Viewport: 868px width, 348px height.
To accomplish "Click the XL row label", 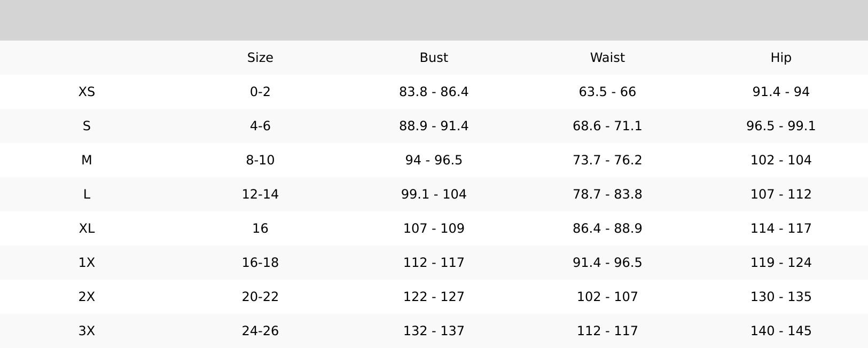I will (x=87, y=228).
